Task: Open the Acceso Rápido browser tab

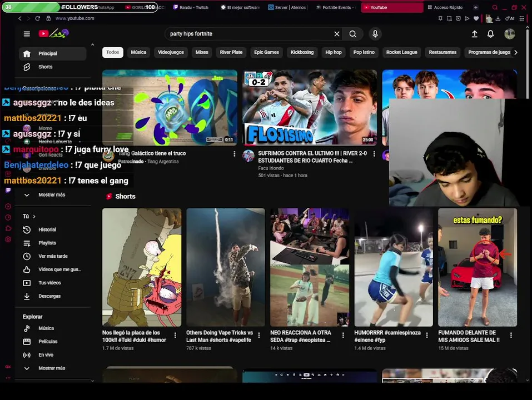Action: 445,7
